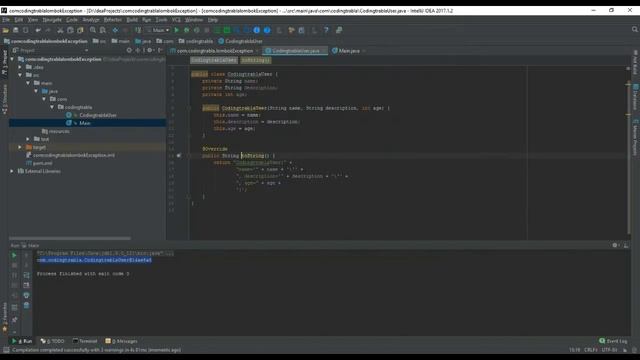Click the Debug bug icon in toolbar
The image size is (640, 360).
(187, 30)
